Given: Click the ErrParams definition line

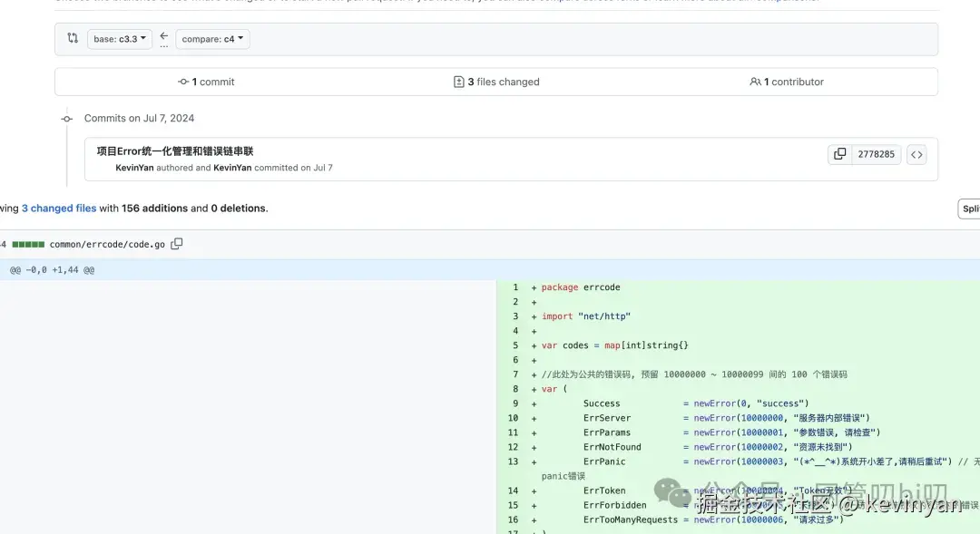Looking at the screenshot, I should click(732, 432).
